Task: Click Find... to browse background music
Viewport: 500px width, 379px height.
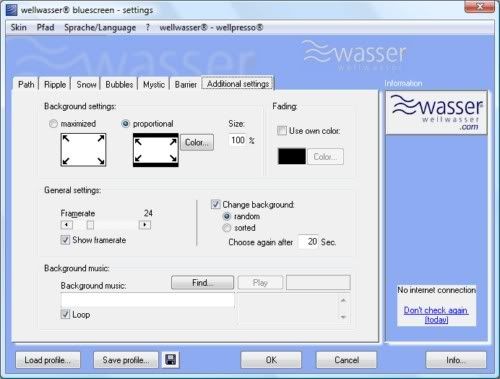Action: click(202, 283)
